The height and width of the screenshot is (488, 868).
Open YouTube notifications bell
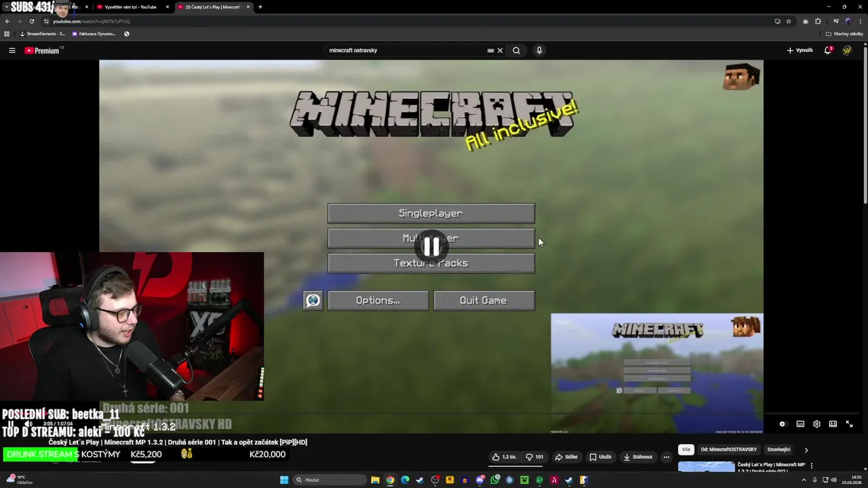828,50
